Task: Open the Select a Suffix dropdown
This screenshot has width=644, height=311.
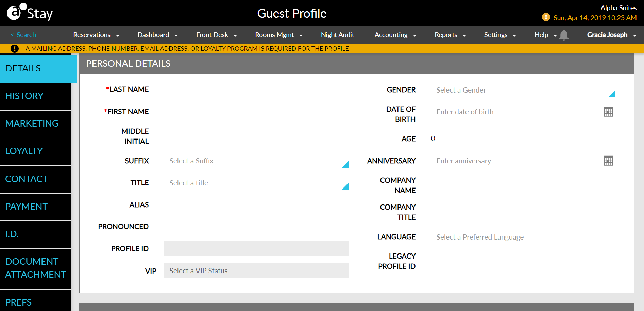Action: (x=256, y=160)
